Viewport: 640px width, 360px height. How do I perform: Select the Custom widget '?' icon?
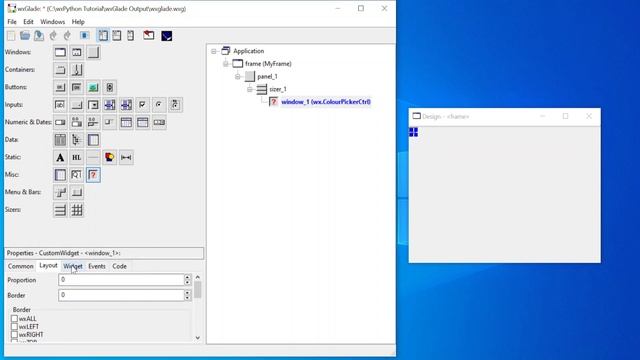93,175
